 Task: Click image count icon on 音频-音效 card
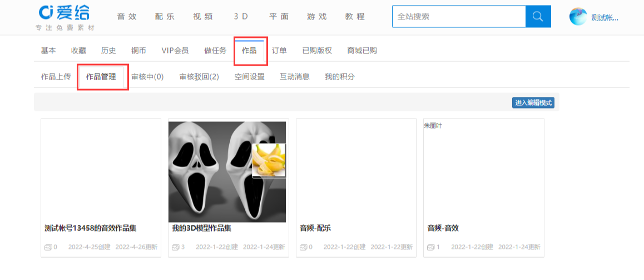click(x=431, y=247)
